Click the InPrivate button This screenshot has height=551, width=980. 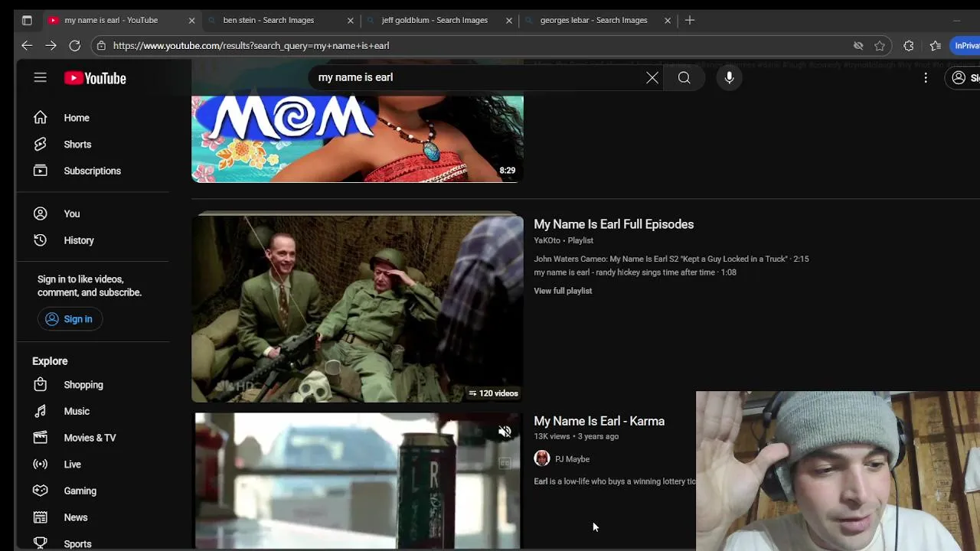click(x=966, y=46)
